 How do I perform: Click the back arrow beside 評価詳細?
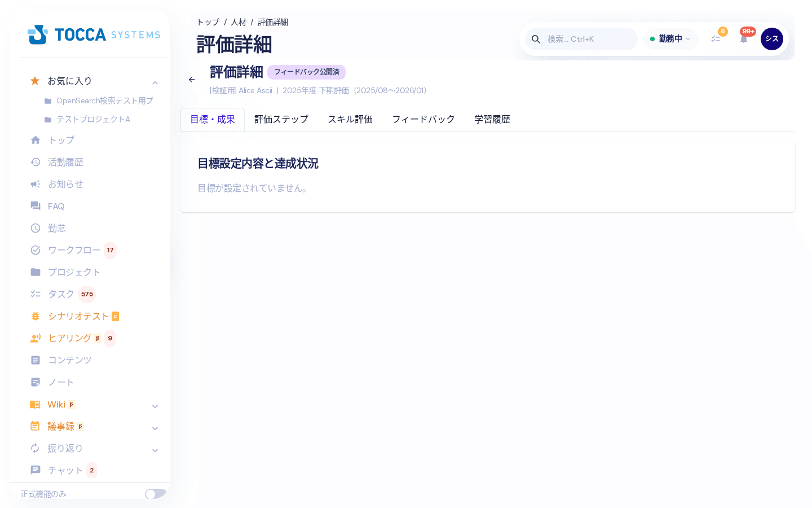(x=192, y=80)
